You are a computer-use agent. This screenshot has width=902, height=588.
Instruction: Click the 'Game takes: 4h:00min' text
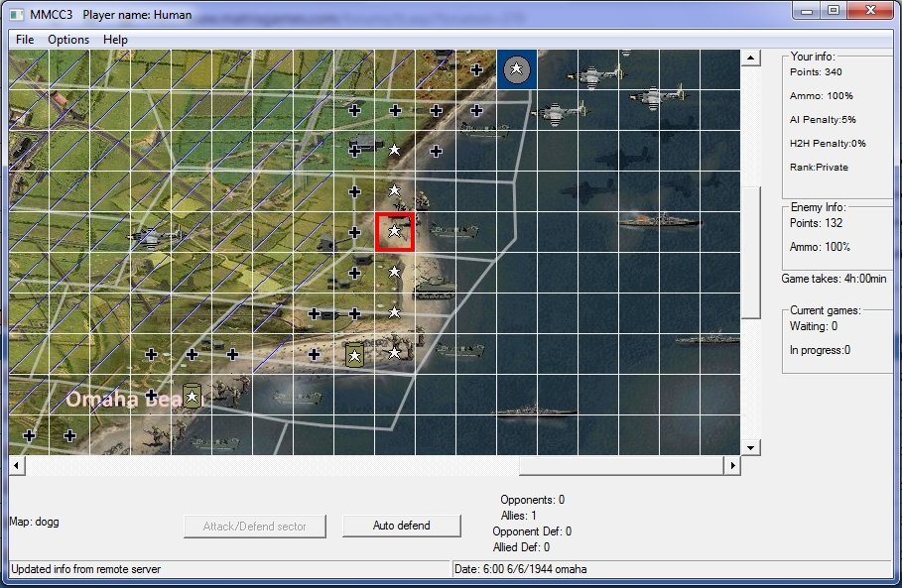(x=834, y=279)
